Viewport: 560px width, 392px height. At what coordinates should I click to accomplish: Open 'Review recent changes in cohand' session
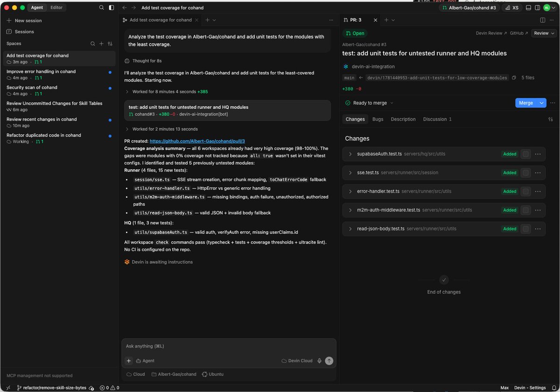tap(59, 122)
